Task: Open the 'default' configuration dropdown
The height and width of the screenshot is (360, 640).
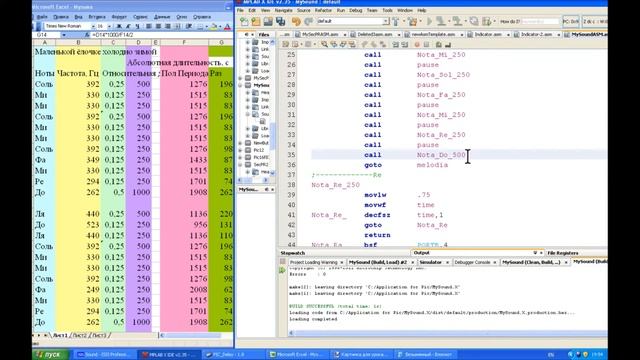Action: (385, 21)
